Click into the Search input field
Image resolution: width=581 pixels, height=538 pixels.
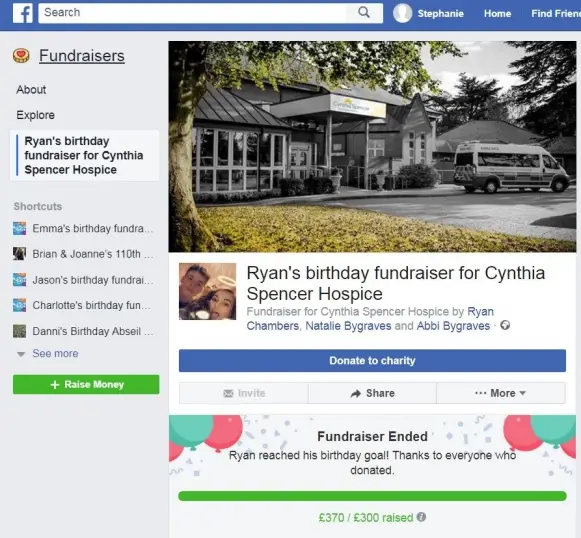pos(193,13)
